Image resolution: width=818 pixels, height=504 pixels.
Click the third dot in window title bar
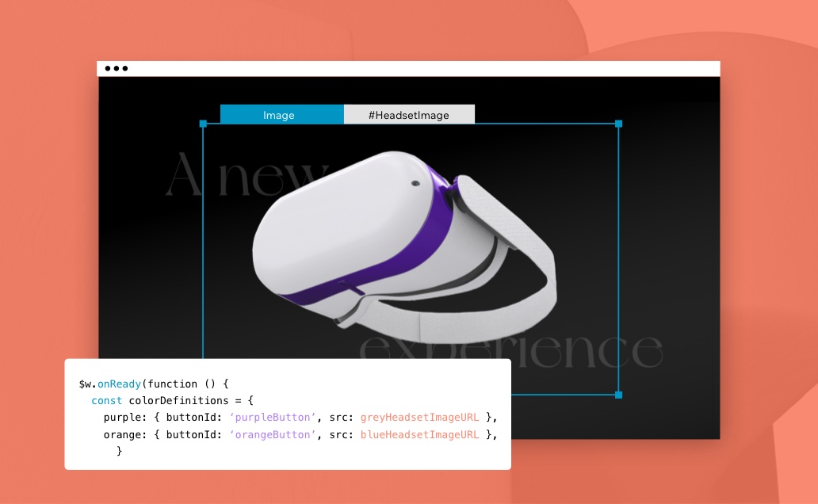124,69
